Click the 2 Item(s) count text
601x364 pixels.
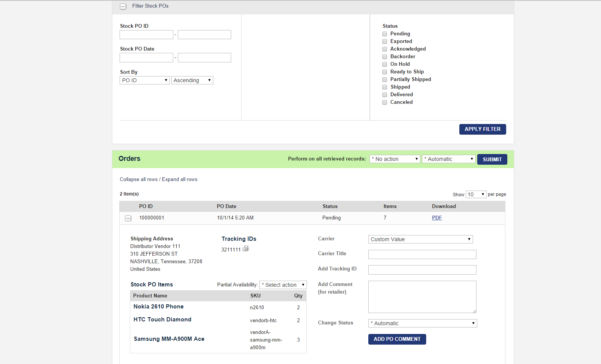pyautogui.click(x=129, y=194)
